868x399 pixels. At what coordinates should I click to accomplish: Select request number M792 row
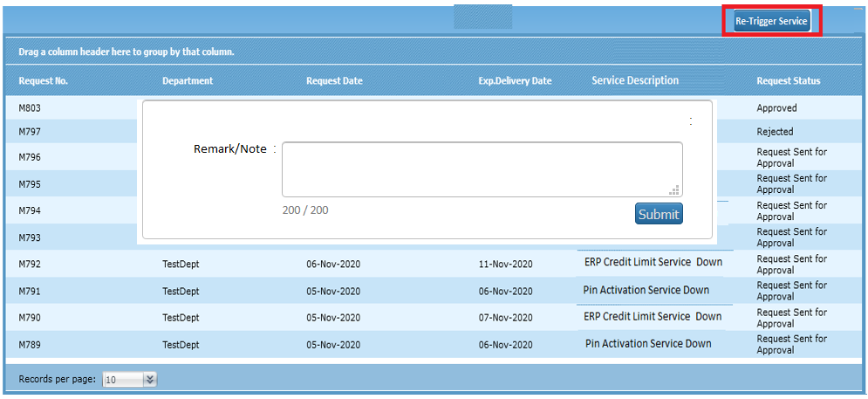(x=31, y=265)
